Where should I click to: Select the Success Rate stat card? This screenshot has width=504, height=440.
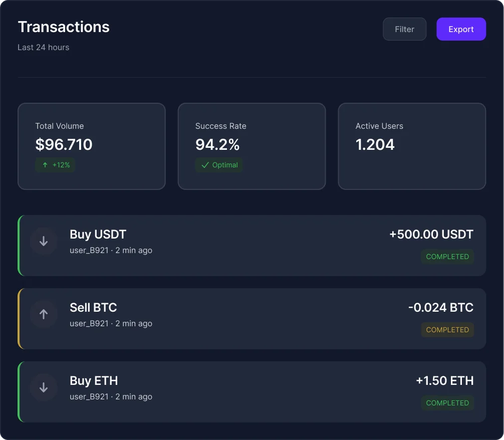[251, 146]
